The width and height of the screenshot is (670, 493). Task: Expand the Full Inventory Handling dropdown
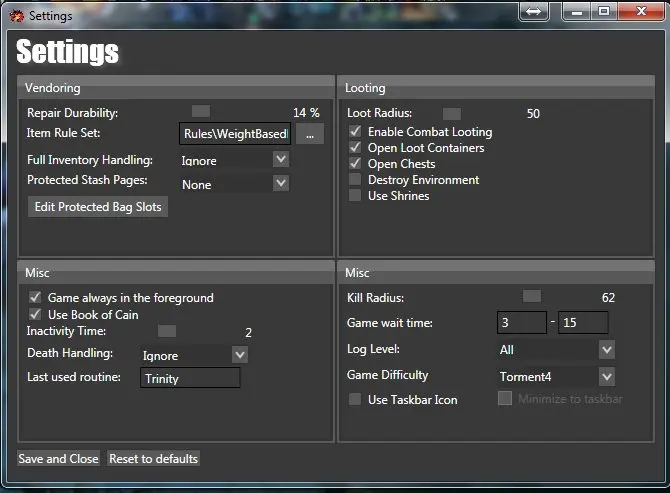pos(280,159)
